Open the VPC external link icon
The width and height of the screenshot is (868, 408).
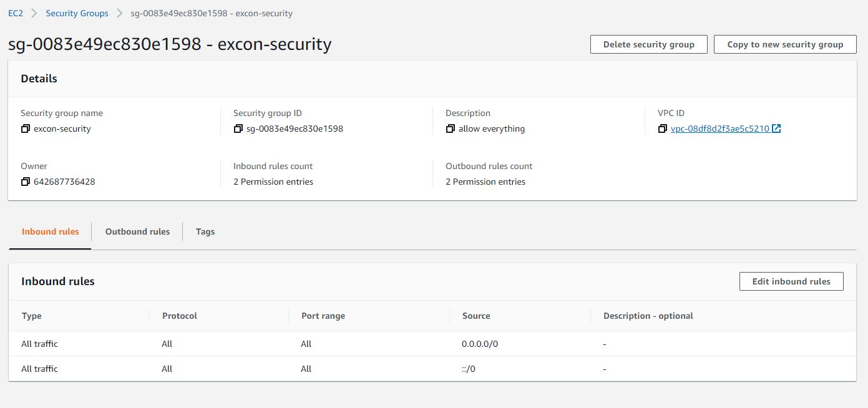click(x=776, y=129)
